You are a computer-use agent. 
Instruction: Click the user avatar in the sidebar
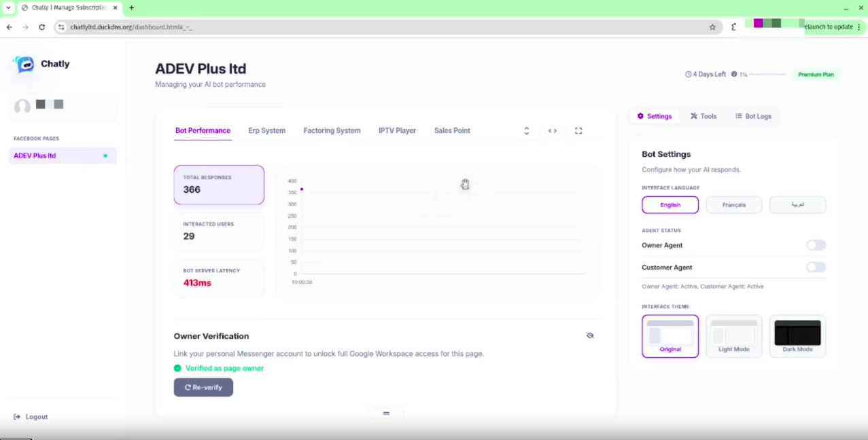tap(22, 107)
